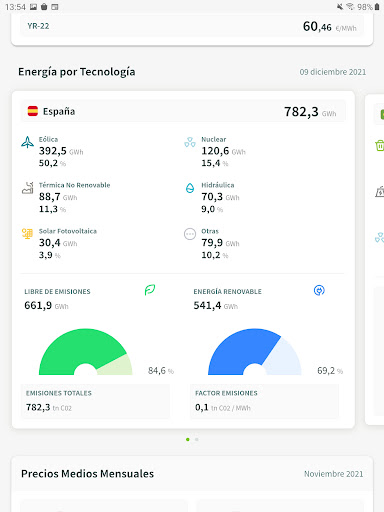
Task: Select the Hidráulica 70,3 GWh value
Action: pyautogui.click(x=220, y=197)
